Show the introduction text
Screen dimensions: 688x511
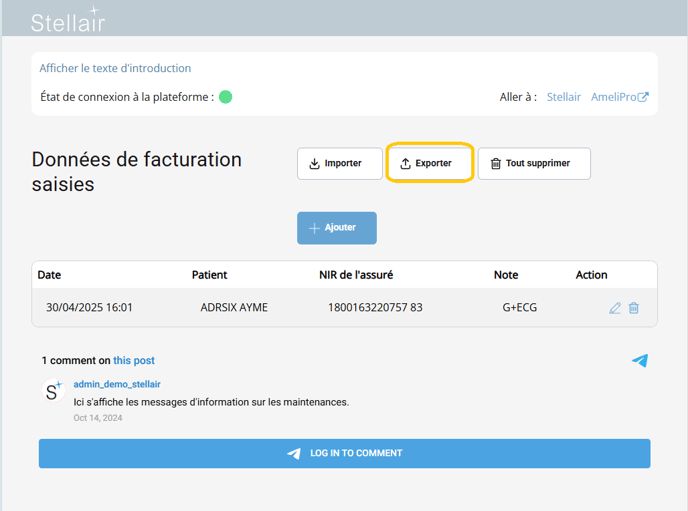coord(115,68)
